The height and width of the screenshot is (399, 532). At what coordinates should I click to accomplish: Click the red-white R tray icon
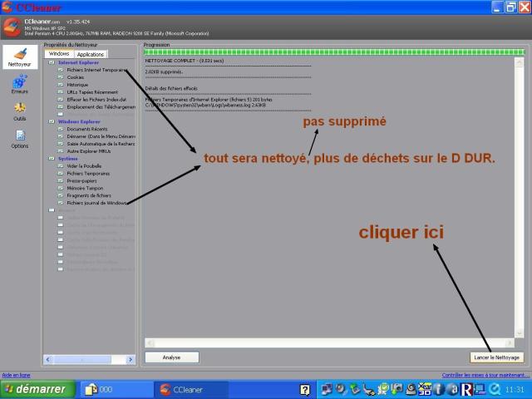click(466, 390)
